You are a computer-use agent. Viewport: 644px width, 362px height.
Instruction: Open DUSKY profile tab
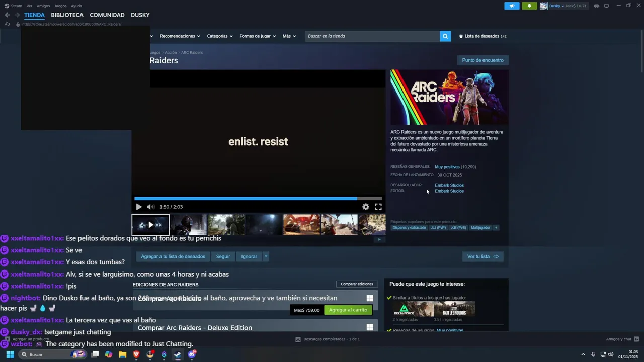[140, 15]
